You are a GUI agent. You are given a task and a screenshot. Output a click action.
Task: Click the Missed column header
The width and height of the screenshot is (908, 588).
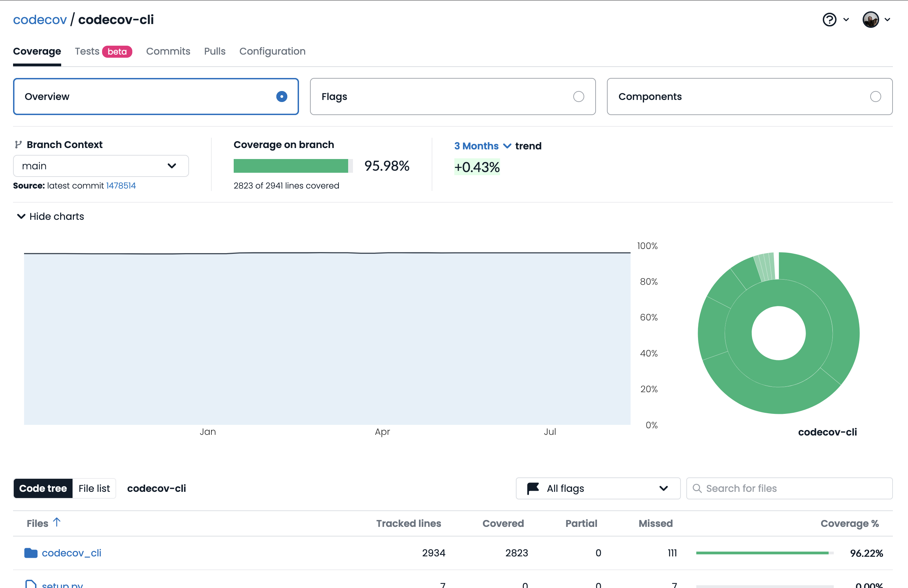[655, 523]
